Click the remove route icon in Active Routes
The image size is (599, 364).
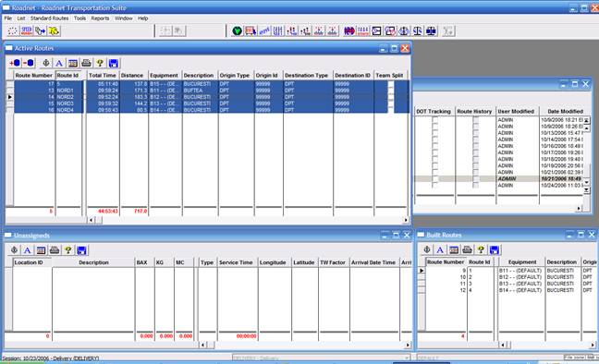(29, 63)
